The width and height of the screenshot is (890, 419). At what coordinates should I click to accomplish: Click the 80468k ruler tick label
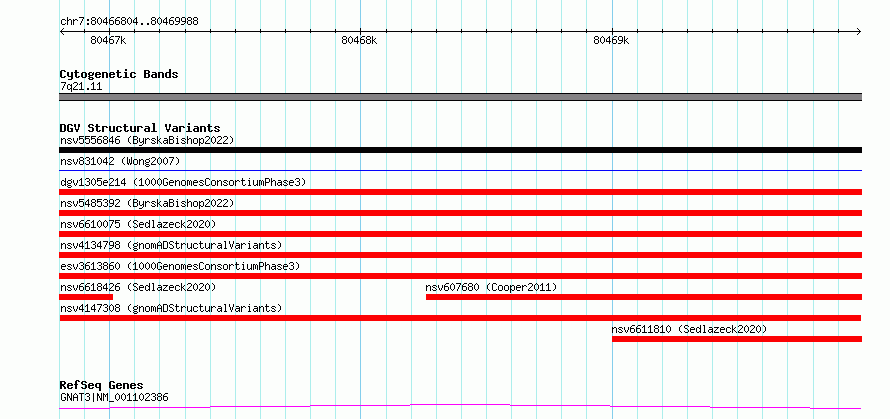[359, 40]
